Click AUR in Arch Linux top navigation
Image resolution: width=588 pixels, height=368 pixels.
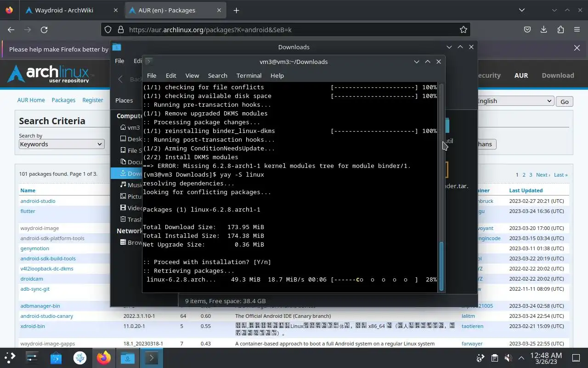click(x=521, y=75)
